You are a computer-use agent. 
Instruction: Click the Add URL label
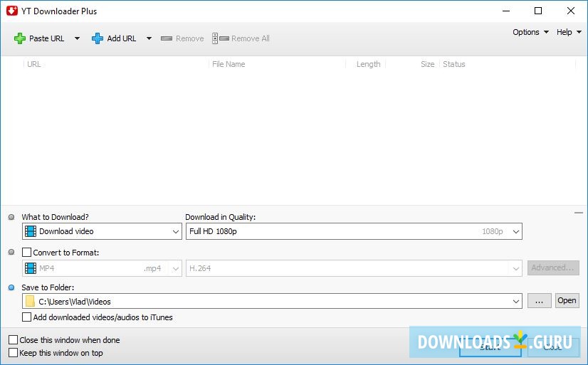122,38
